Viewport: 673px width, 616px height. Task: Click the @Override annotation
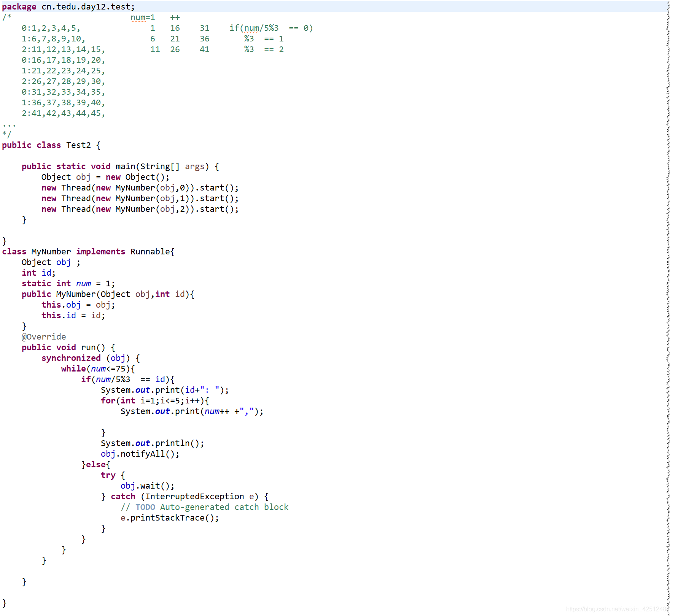44,337
